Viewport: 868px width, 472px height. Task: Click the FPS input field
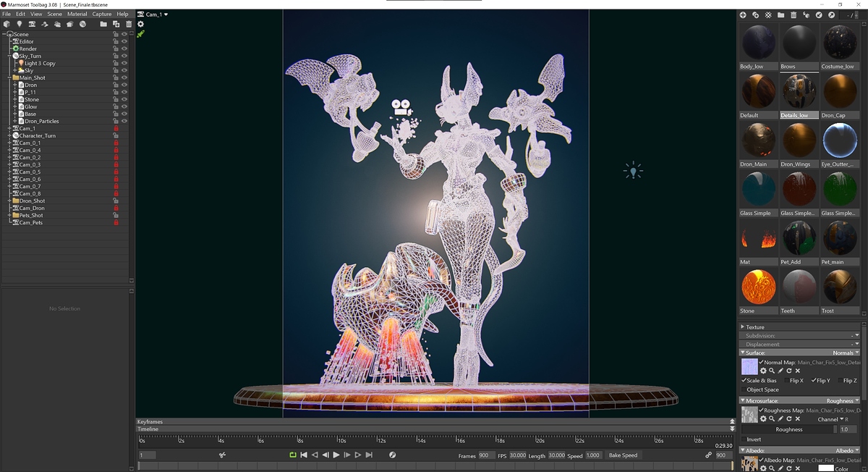pyautogui.click(x=518, y=455)
